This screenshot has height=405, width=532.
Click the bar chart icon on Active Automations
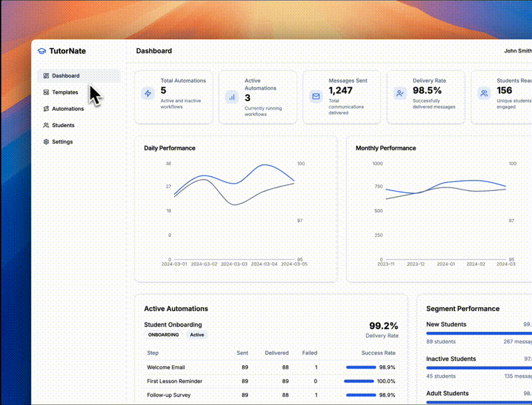(232, 97)
